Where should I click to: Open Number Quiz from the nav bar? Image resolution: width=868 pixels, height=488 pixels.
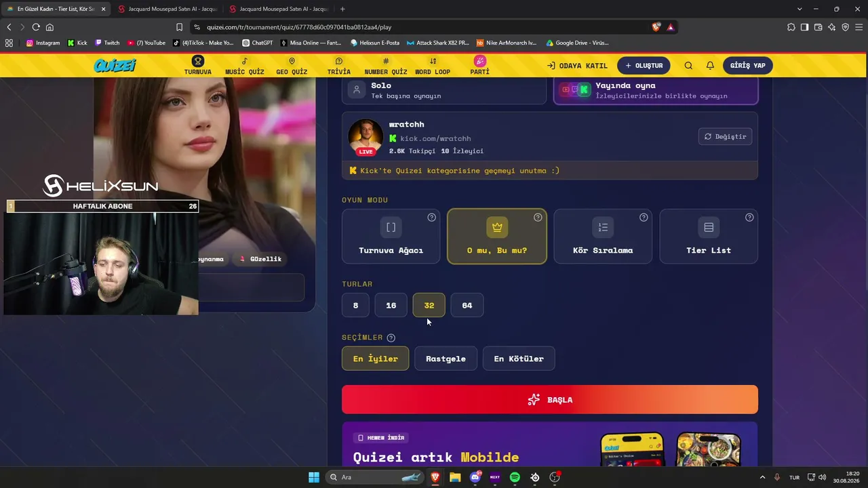(x=386, y=66)
